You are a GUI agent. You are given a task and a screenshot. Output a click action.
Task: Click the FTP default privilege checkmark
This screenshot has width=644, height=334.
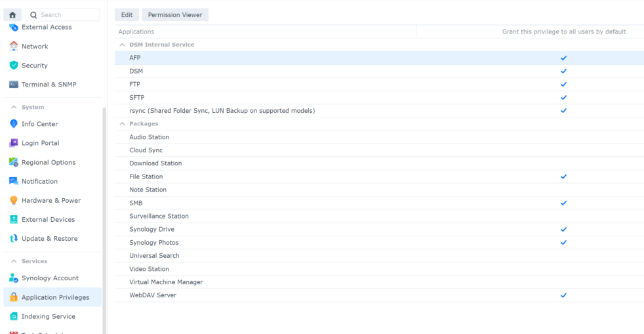(563, 84)
